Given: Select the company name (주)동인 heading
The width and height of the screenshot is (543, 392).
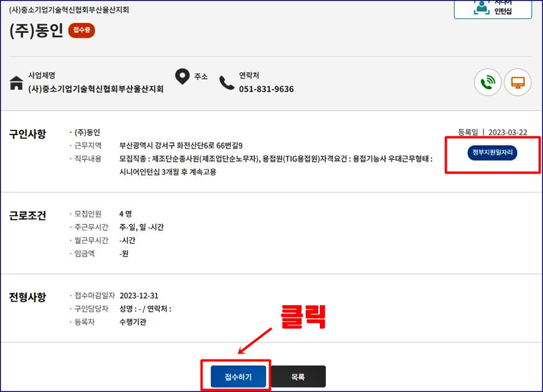Looking at the screenshot, I should 36,31.
